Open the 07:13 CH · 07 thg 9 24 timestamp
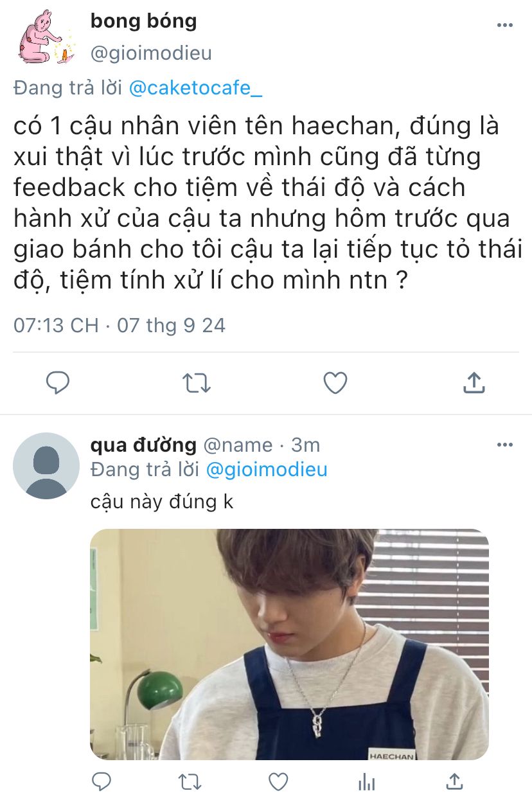532x800 pixels. 120,325
